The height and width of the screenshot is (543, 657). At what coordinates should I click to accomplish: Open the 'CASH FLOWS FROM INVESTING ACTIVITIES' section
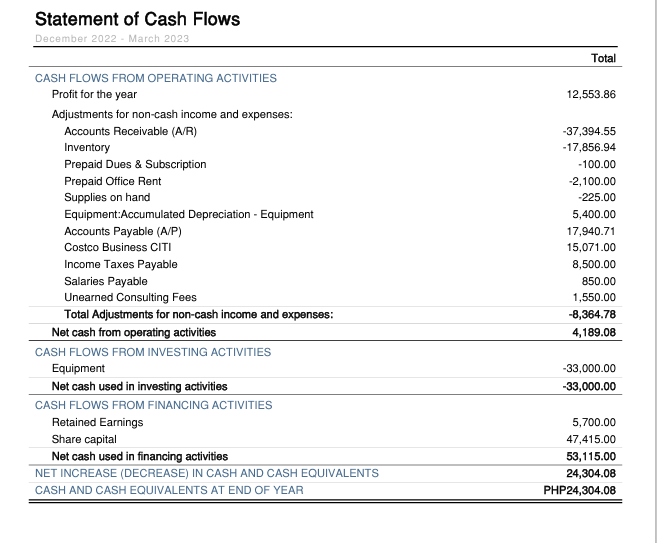click(x=153, y=352)
